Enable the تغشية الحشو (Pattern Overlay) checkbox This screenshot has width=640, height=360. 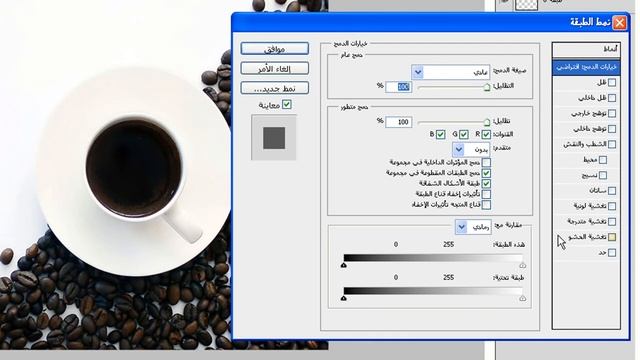coord(612,237)
